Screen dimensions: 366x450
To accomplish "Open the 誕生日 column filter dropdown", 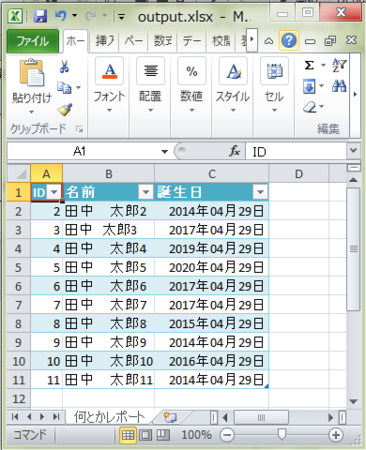I will 260,192.
